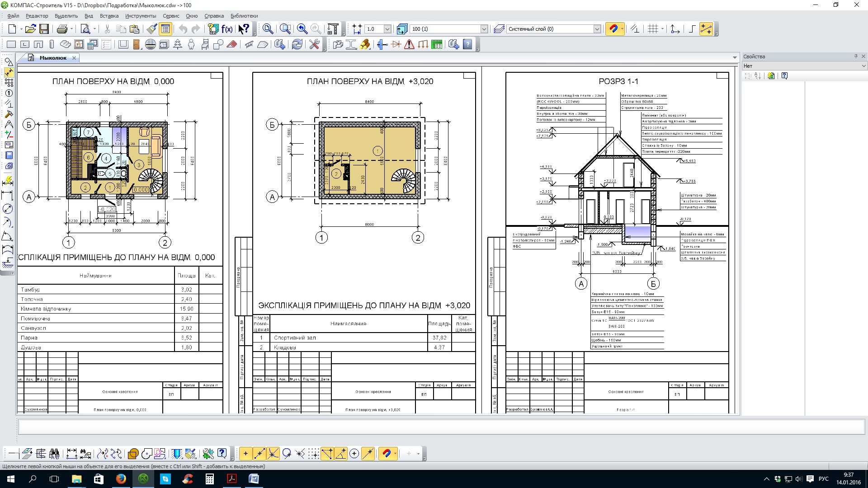Toggle orthogonal drawing mode button
Image resolution: width=868 pixels, height=488 pixels.
click(x=691, y=29)
